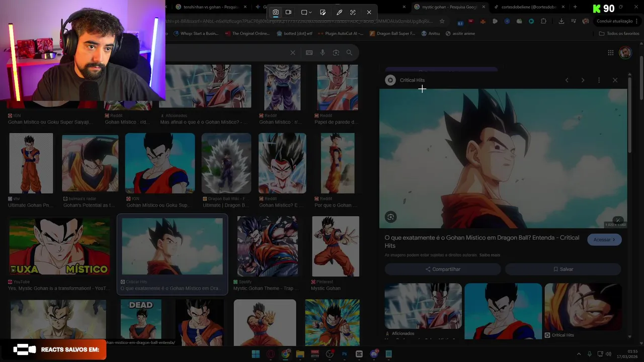Open the 'Anitsu' bookmark

point(431,34)
